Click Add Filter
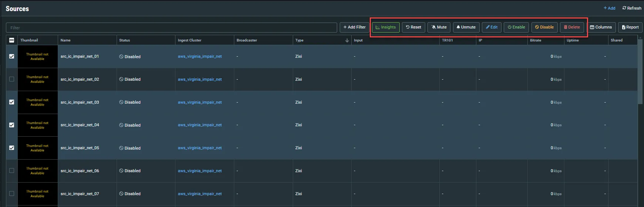 click(354, 27)
